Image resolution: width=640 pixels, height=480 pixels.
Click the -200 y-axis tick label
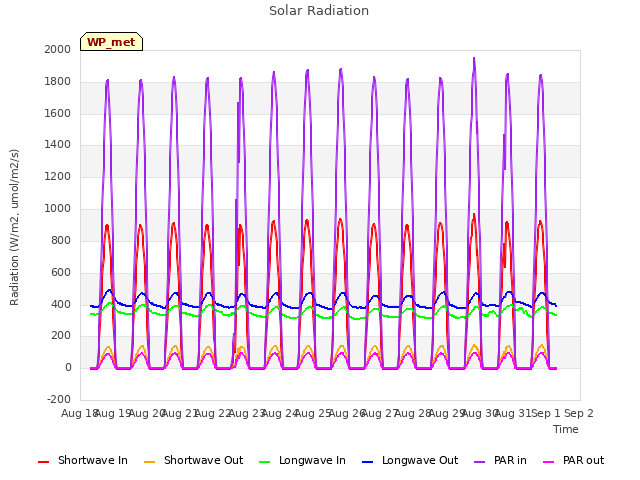(x=59, y=399)
